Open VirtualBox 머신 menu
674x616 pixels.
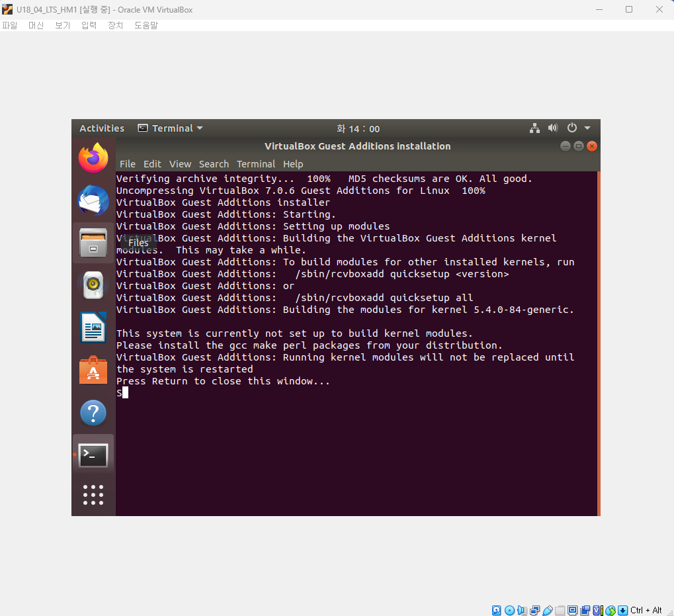(x=36, y=25)
